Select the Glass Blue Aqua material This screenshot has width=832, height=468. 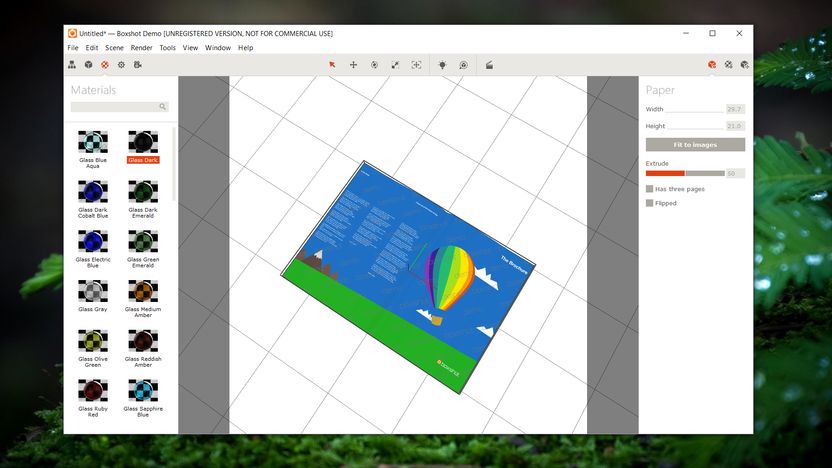coord(93,149)
